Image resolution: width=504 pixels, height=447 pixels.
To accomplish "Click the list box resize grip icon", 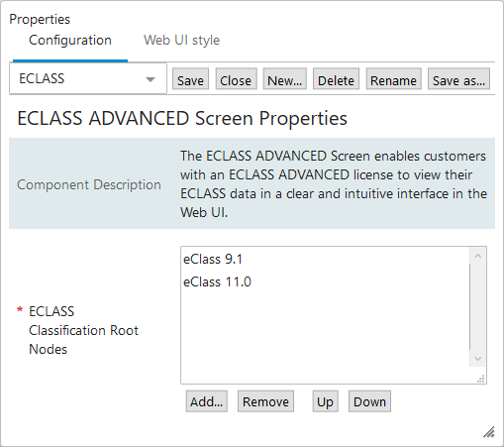I will point(481,379).
